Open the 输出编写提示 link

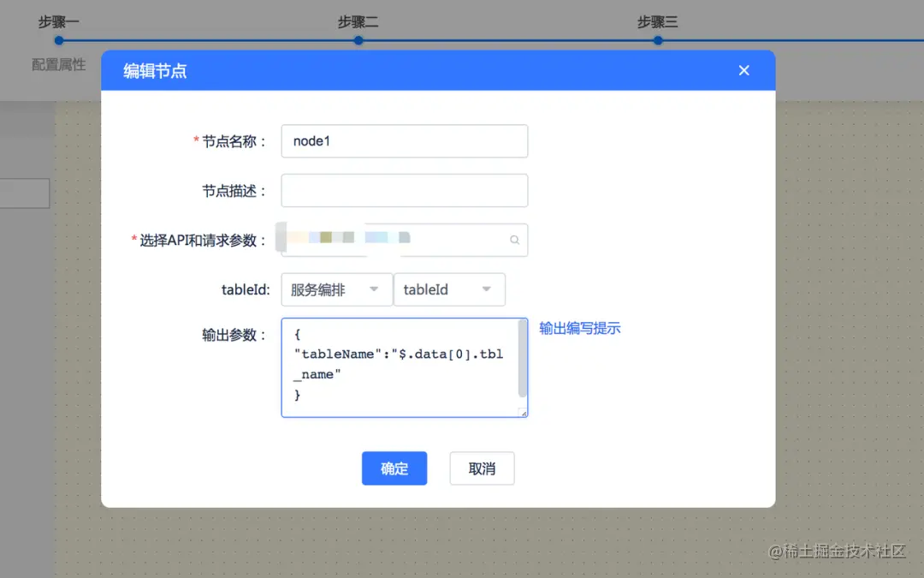(x=580, y=329)
